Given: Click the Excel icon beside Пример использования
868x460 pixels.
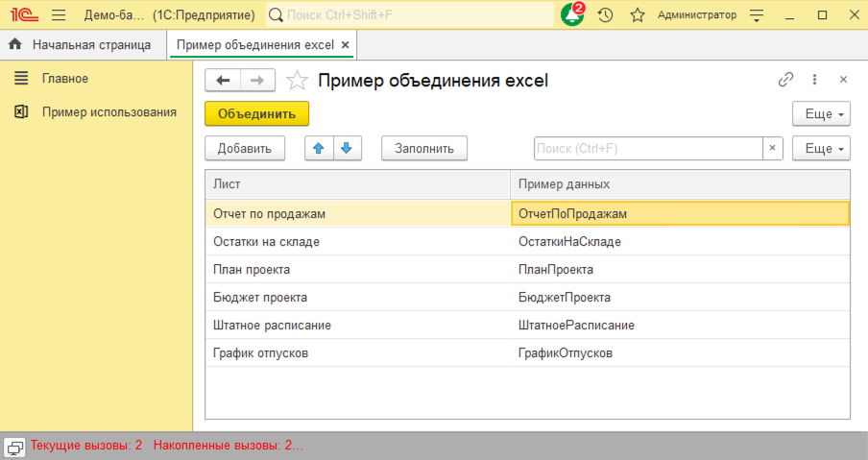Looking at the screenshot, I should coord(21,111).
